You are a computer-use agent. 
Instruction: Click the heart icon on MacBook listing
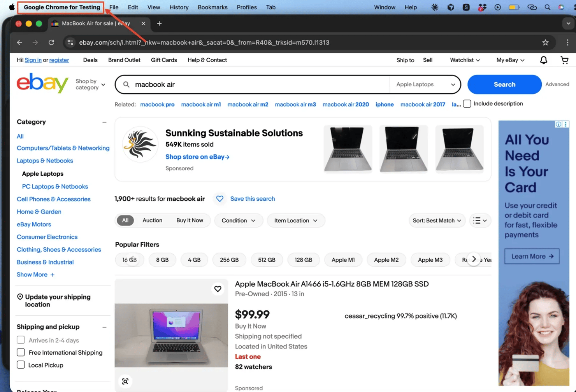tap(218, 289)
